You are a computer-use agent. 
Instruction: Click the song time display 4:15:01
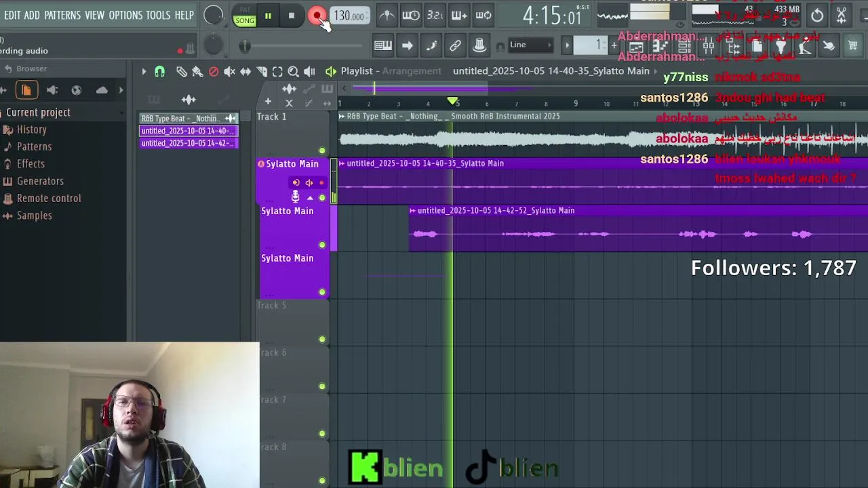552,16
